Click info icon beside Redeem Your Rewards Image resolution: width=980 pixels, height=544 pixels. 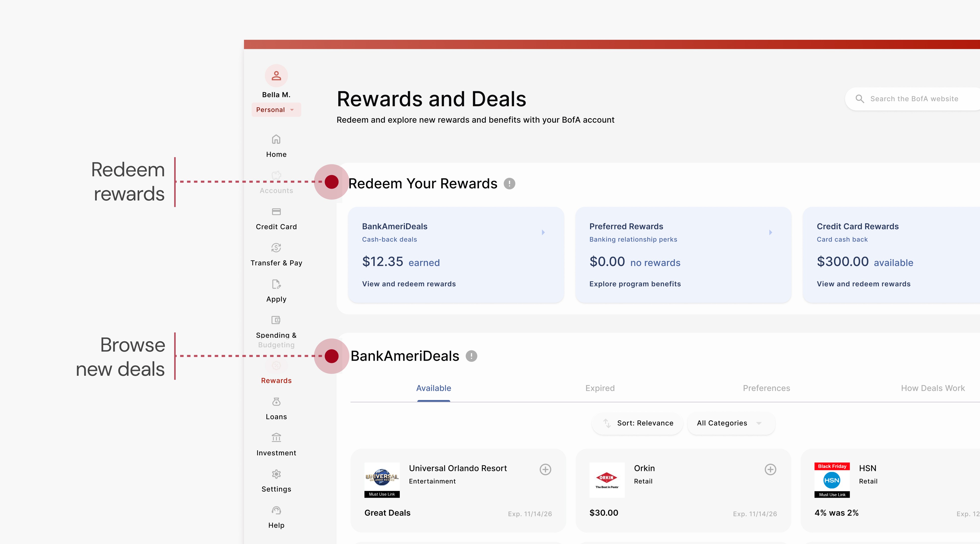pos(509,184)
